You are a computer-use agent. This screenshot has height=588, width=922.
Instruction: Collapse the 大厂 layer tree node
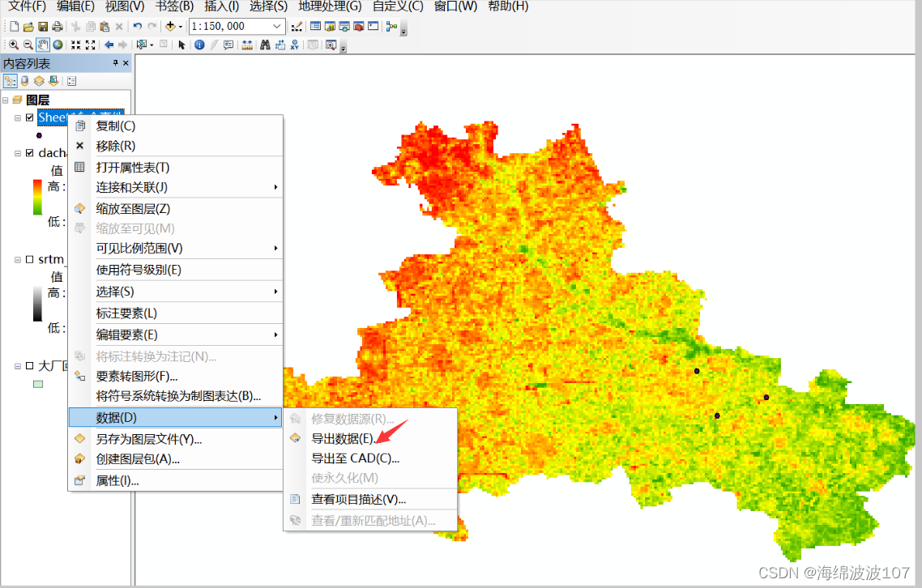(x=18, y=366)
